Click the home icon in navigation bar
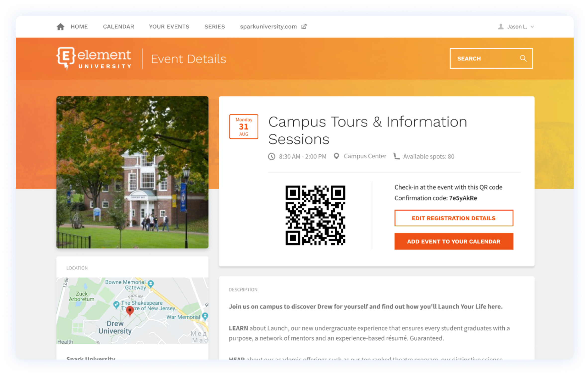588x374 pixels. coord(60,26)
